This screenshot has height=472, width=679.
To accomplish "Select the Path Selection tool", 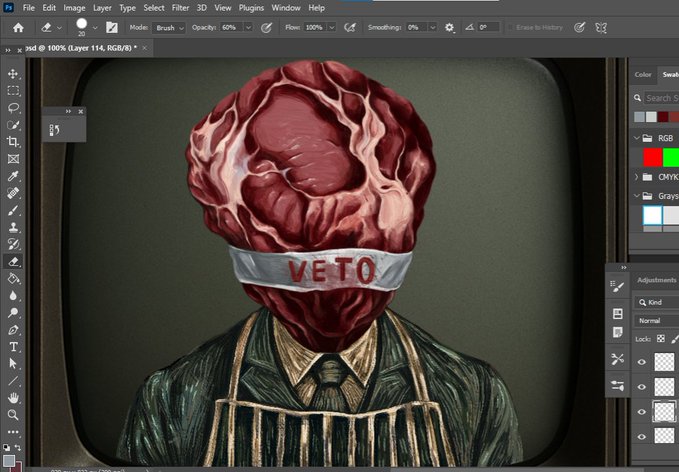I will click(13, 363).
